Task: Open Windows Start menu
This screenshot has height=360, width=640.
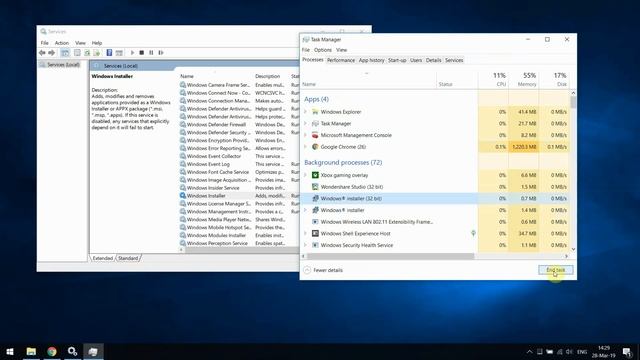Action: pyautogui.click(x=10, y=351)
